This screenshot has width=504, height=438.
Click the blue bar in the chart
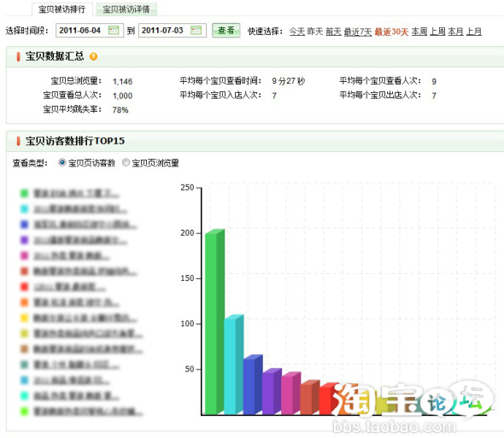[x=253, y=385]
